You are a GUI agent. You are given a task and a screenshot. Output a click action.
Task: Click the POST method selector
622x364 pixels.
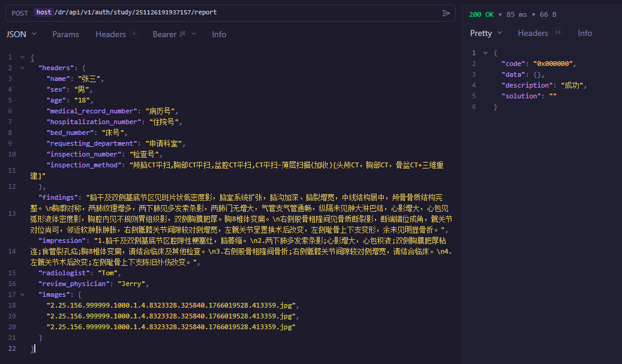[x=20, y=13]
